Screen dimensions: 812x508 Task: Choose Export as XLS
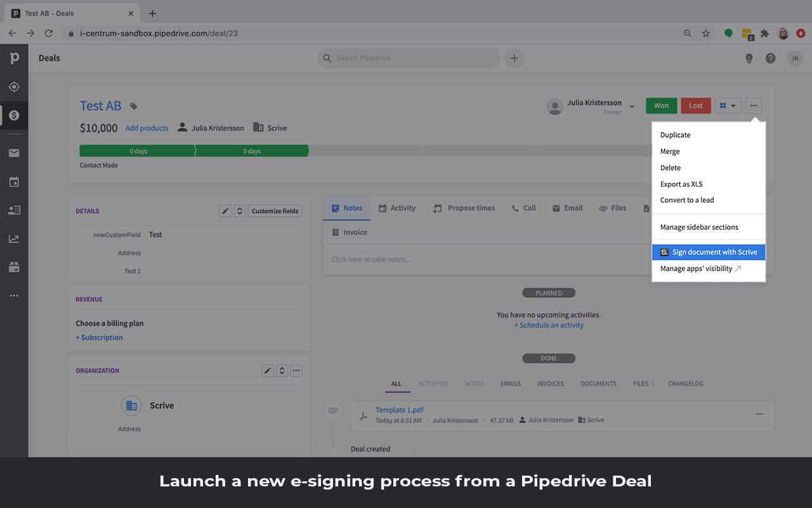(x=709, y=184)
